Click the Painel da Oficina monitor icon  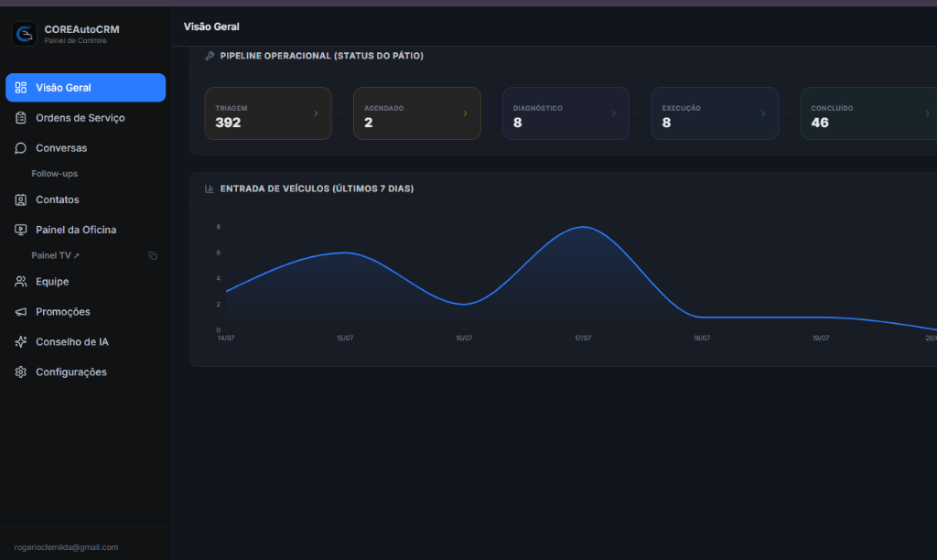[21, 230]
